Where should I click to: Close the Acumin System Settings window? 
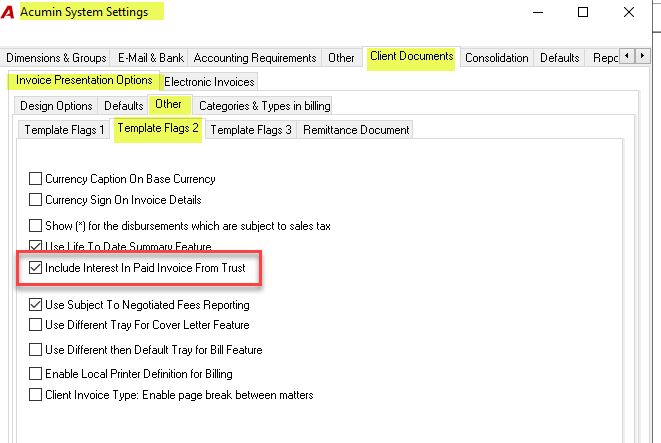click(x=629, y=12)
